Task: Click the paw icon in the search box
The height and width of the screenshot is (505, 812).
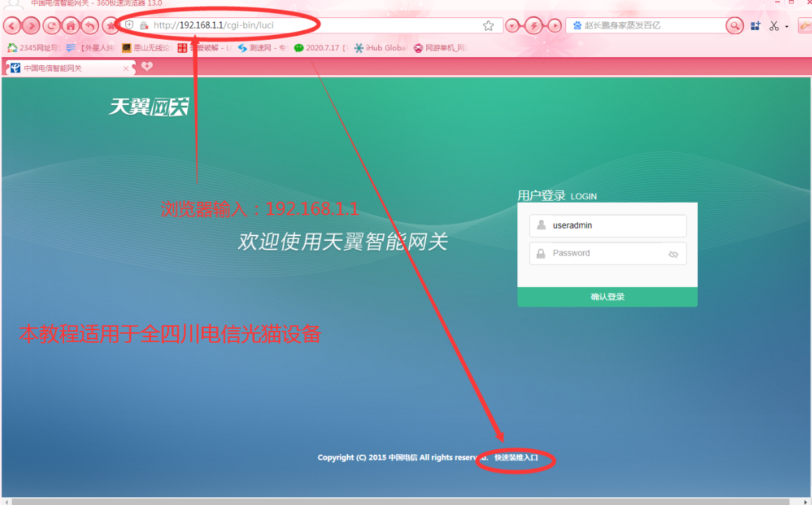Action: pos(577,25)
